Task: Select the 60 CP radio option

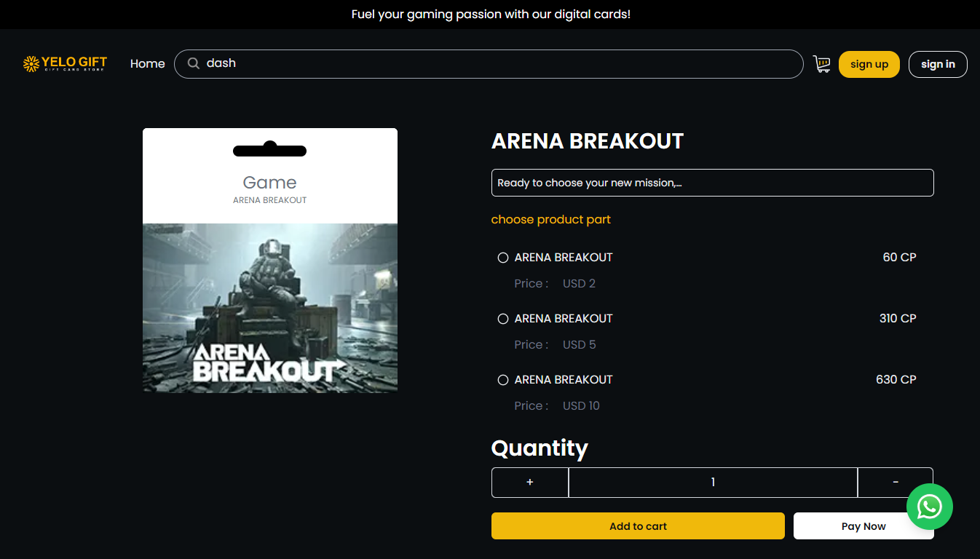Action: 503,258
